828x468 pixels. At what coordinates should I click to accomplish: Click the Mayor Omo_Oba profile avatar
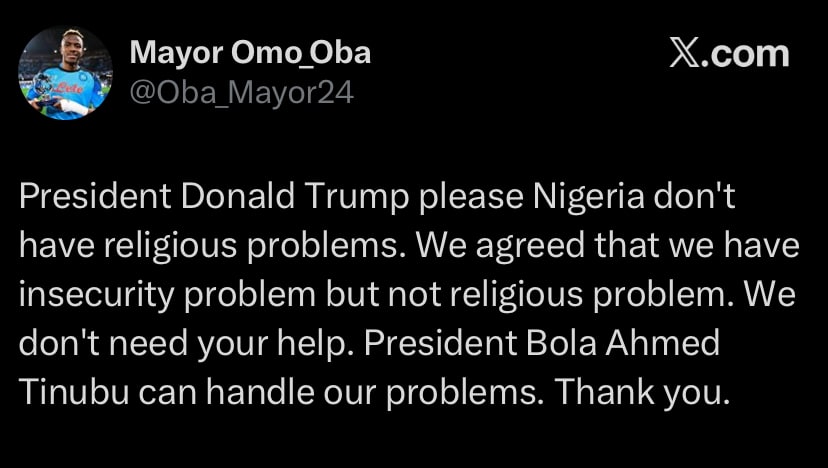pos(65,73)
